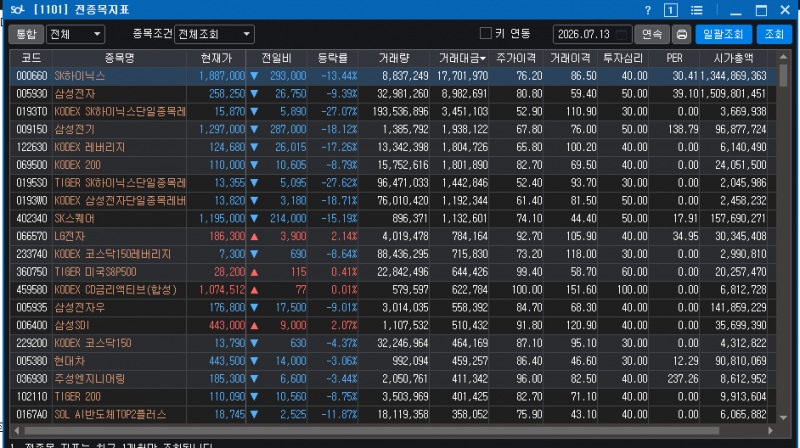
Task: Click the 일괄조회 button
Action: tap(723, 34)
